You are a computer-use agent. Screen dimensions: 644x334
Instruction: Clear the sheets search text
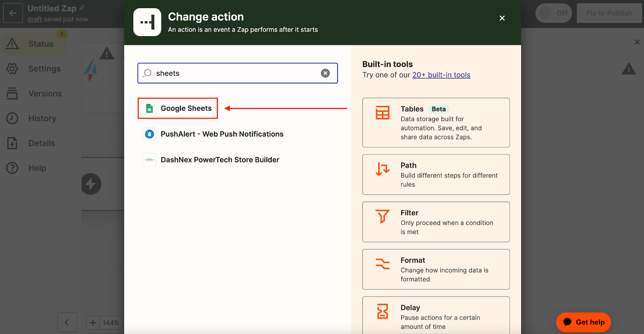click(x=325, y=73)
